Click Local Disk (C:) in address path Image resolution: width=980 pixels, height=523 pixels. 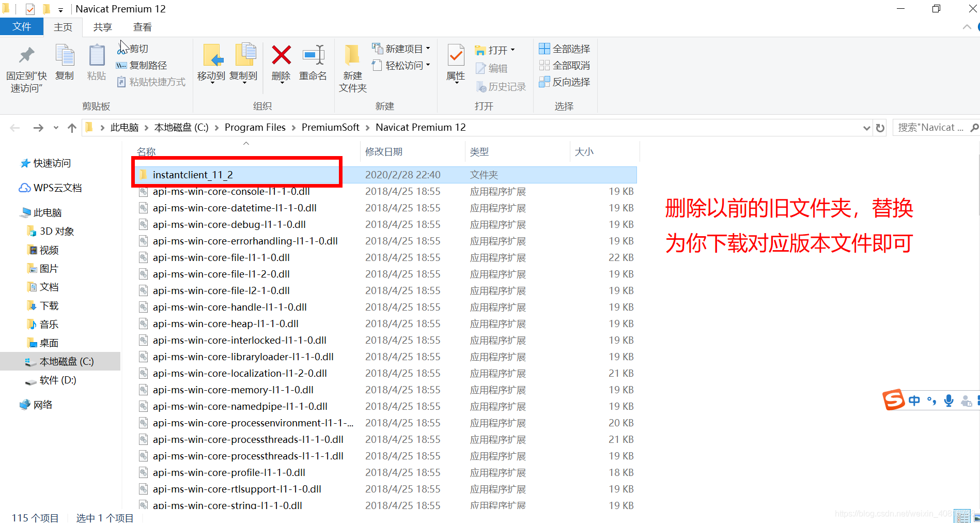(181, 127)
